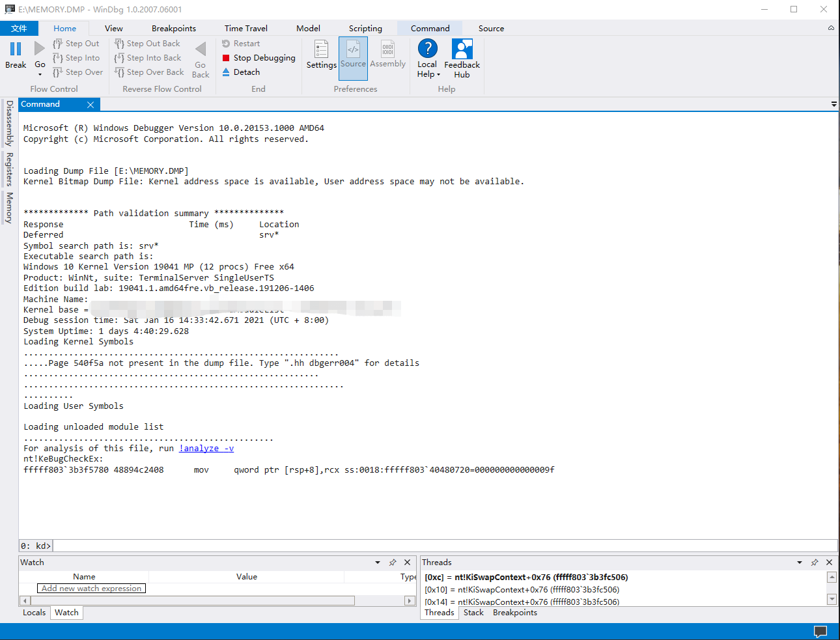The height and width of the screenshot is (640, 840).
Task: Click the Go play icon
Action: pyautogui.click(x=40, y=48)
